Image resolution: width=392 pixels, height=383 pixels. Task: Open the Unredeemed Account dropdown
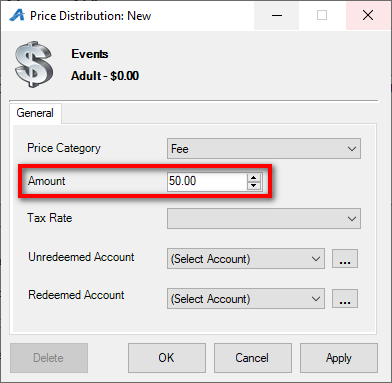[x=246, y=259]
